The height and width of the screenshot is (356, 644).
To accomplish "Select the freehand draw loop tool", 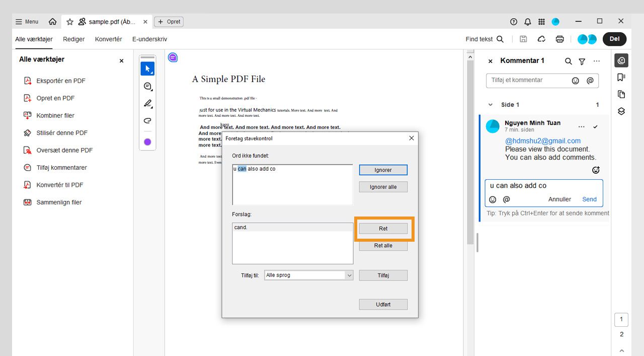I will point(147,121).
